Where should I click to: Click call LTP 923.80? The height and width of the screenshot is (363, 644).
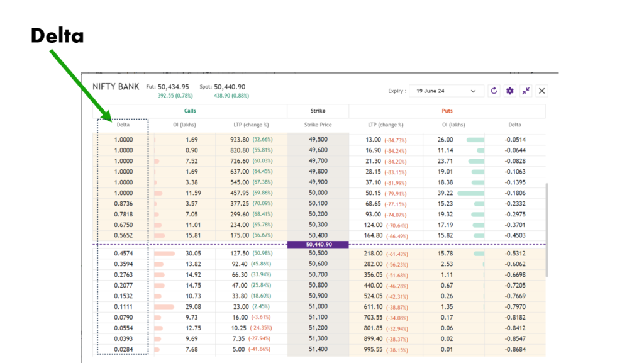pyautogui.click(x=240, y=140)
